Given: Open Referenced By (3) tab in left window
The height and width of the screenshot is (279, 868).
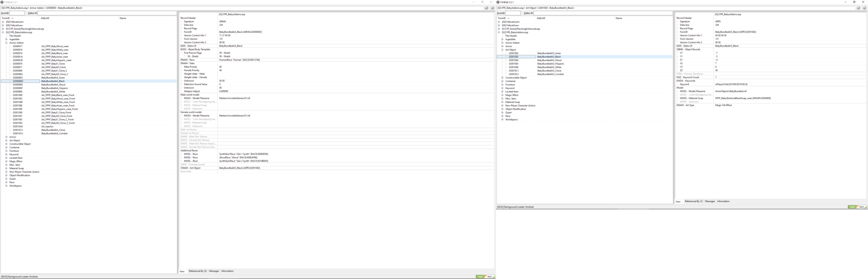Looking at the screenshot, I should pyautogui.click(x=198, y=271).
